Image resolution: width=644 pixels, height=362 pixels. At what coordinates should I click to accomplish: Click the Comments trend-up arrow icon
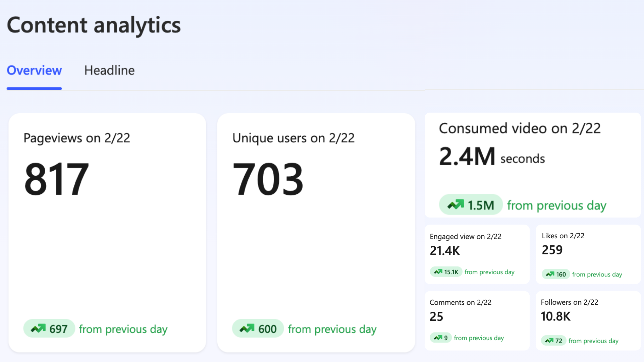point(438,338)
